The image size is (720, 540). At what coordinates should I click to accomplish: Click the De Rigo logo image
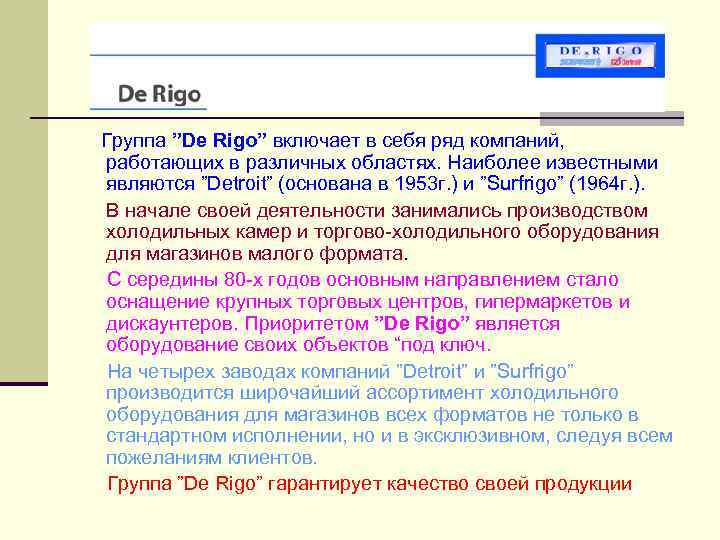[x=600, y=56]
